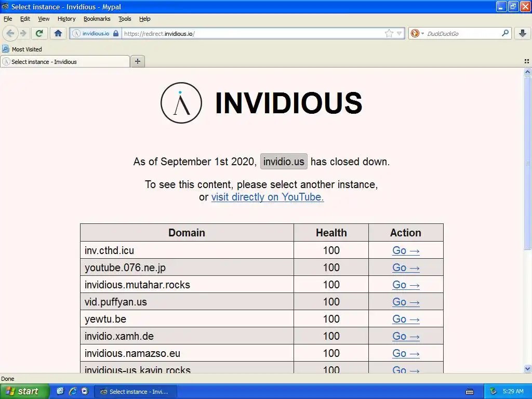Open the Edit menu
Viewport: 532px width, 399px height.
25,19
